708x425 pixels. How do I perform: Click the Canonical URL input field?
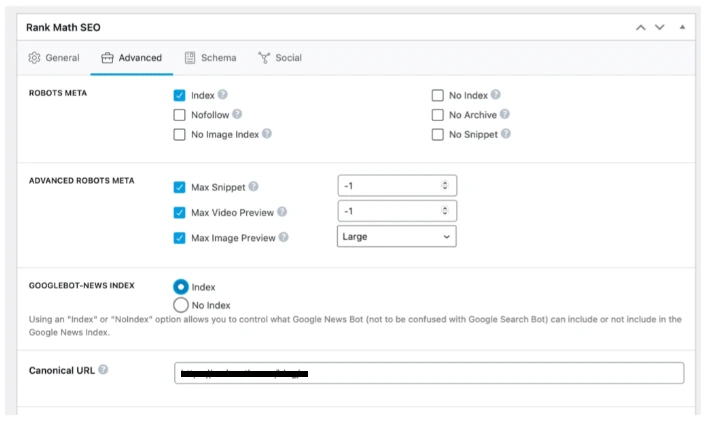[x=429, y=373]
